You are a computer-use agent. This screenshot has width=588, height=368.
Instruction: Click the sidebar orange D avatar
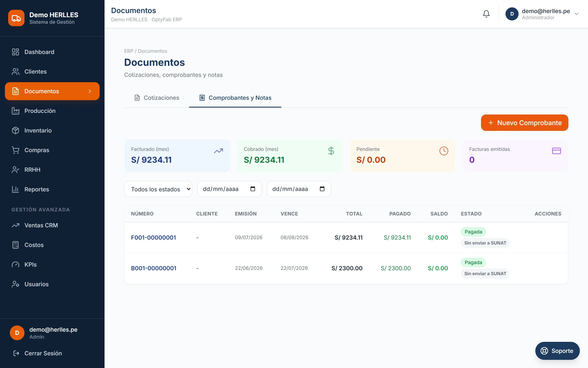click(x=17, y=333)
